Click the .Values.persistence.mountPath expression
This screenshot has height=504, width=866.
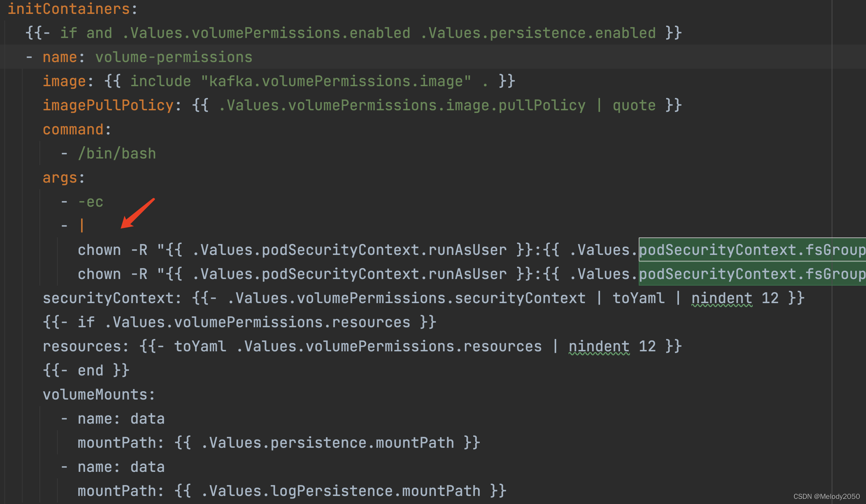click(327, 443)
